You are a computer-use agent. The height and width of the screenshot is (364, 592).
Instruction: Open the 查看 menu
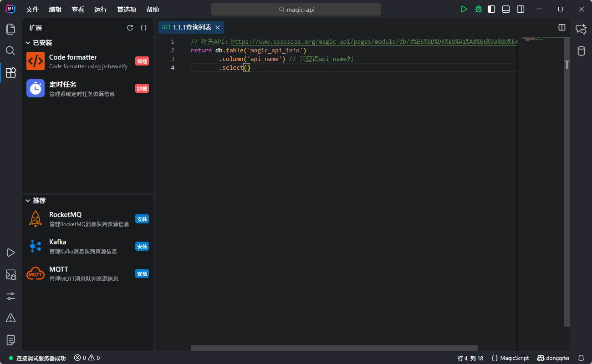[78, 10]
